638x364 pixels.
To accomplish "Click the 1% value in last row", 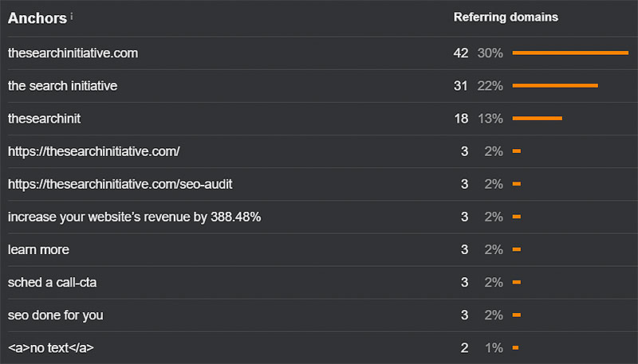I will (x=494, y=348).
